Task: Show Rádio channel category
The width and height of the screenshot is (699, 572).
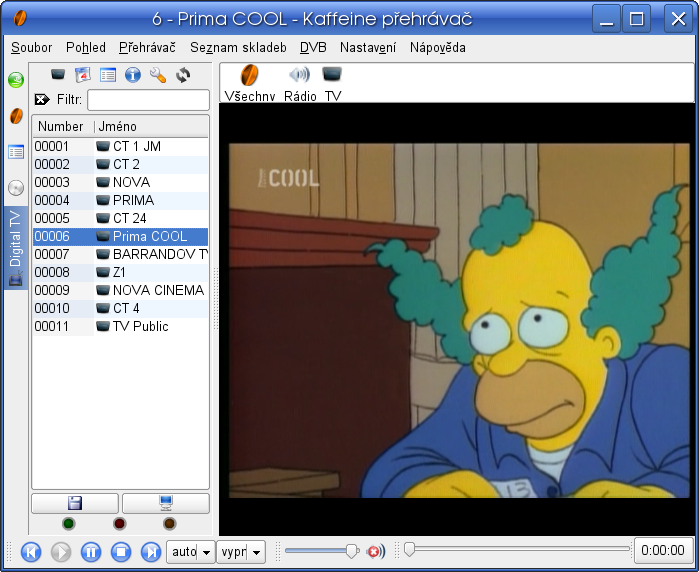Action: (300, 83)
